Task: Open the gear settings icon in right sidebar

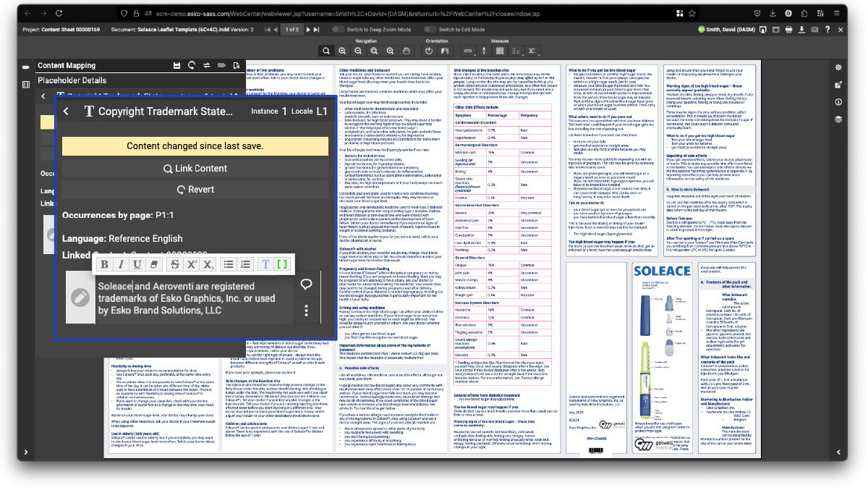Action: click(x=838, y=67)
